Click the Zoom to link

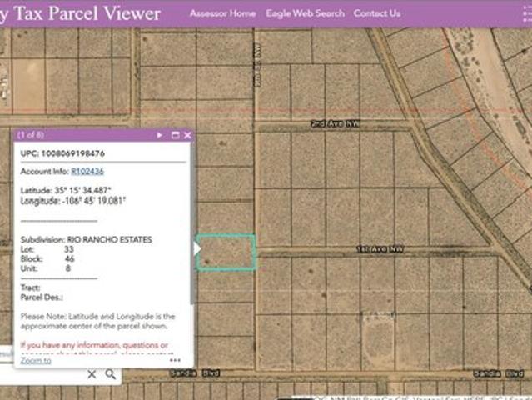pos(36,360)
